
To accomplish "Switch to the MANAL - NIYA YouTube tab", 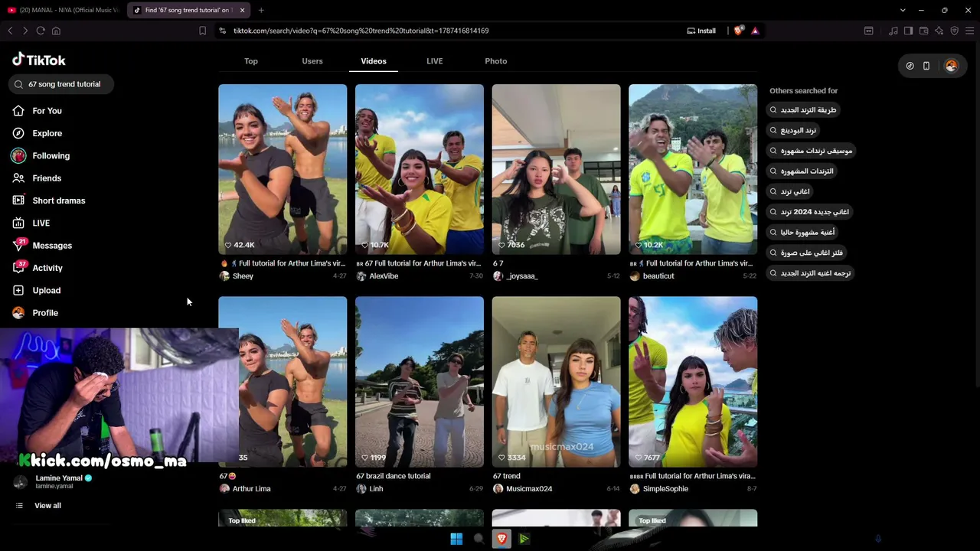I will tap(63, 10).
